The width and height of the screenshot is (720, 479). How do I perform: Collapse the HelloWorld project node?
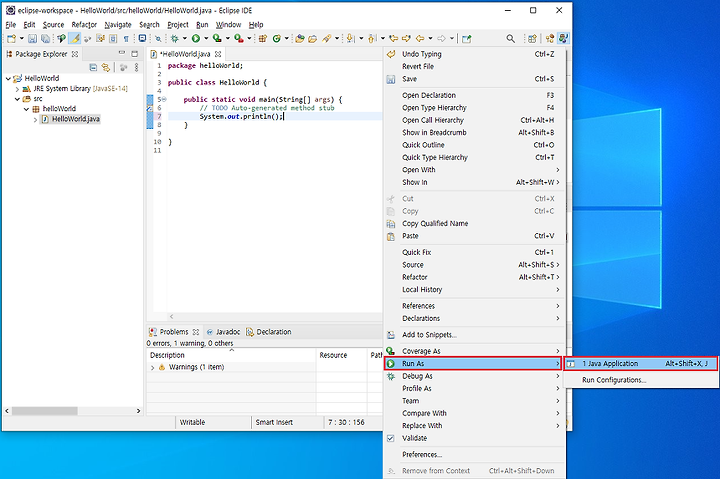pyautogui.click(x=8, y=79)
